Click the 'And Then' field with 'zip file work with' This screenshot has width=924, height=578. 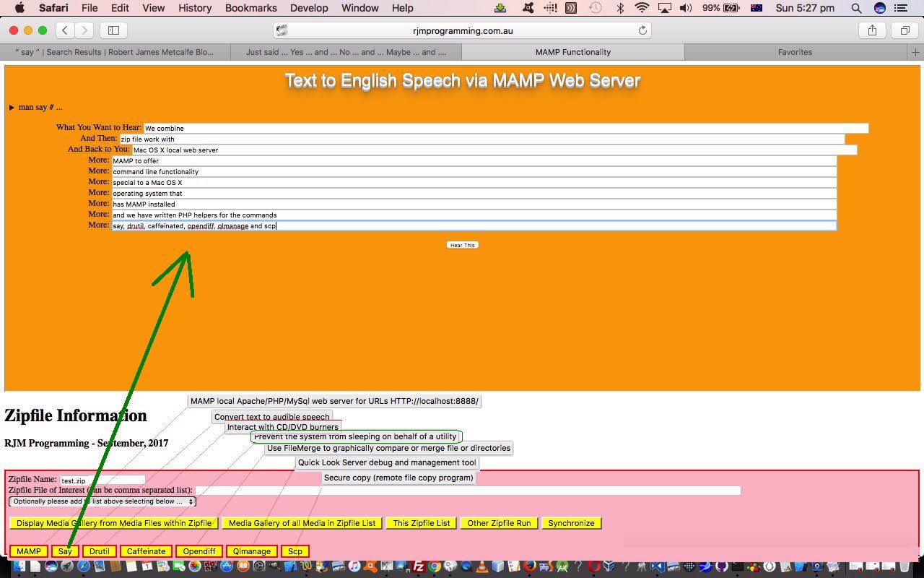tap(482, 139)
